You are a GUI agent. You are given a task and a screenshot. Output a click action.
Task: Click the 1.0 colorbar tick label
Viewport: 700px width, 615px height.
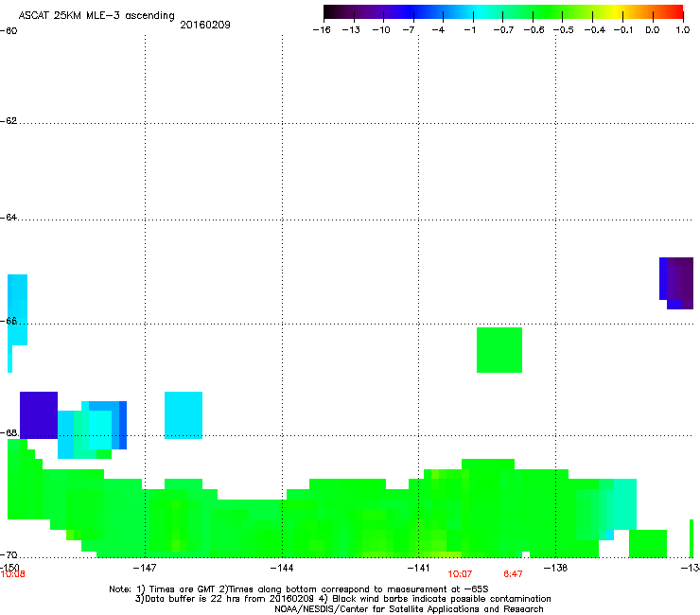(x=683, y=30)
